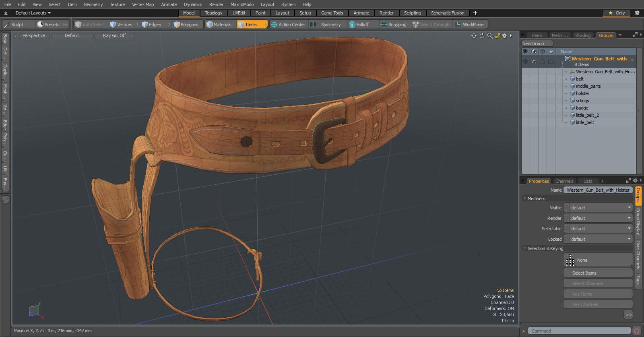Open the MaxToModo menu
This screenshot has height=337, width=644.
(x=242, y=4)
